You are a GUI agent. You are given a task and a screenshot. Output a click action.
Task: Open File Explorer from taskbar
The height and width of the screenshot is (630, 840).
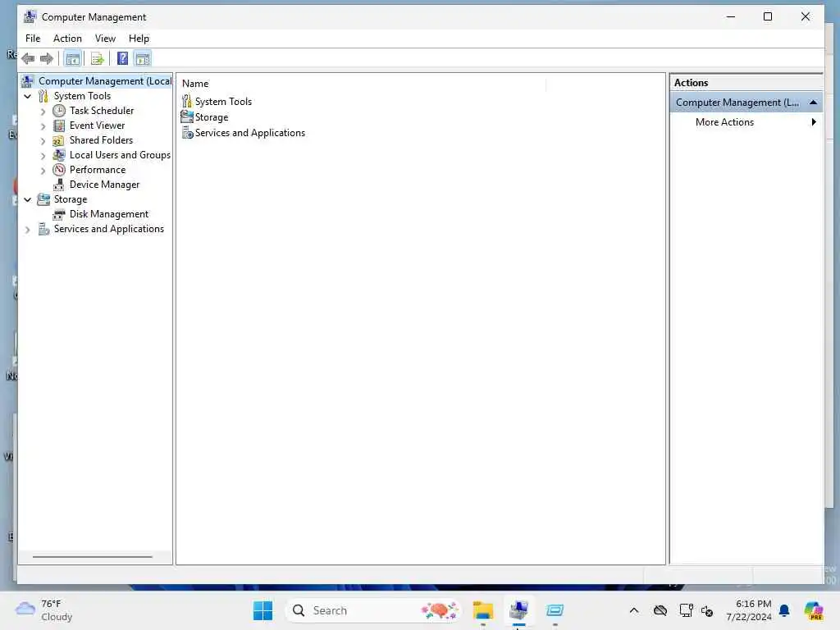(482, 610)
